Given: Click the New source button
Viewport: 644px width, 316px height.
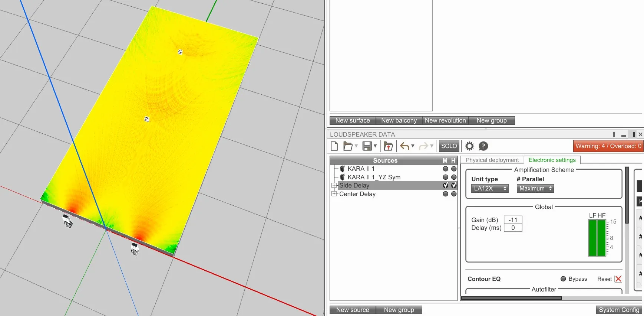Looking at the screenshot, I should pos(353,310).
